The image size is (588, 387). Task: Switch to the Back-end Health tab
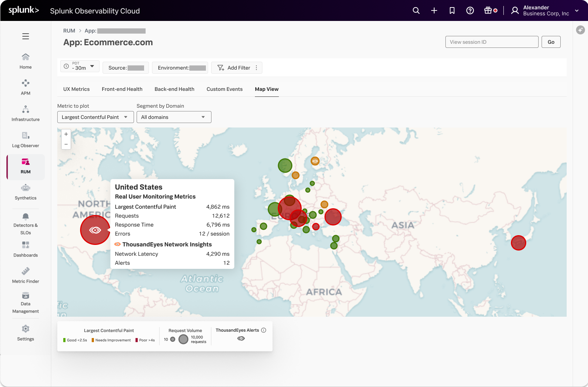[x=174, y=89]
